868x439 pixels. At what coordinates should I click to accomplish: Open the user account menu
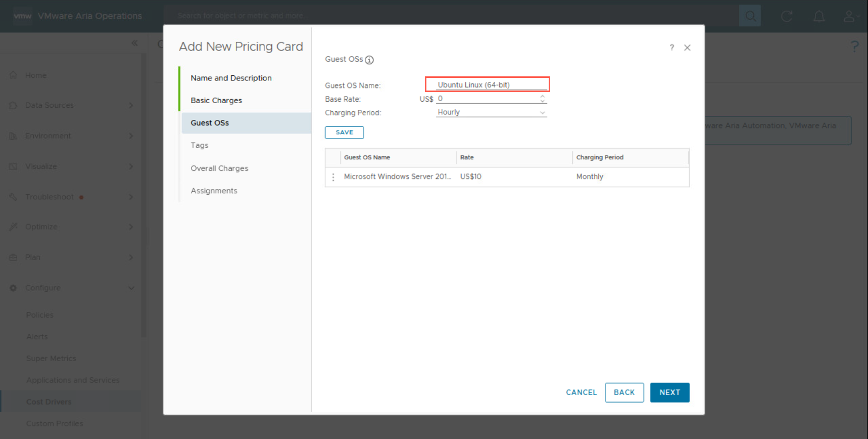[x=850, y=16]
